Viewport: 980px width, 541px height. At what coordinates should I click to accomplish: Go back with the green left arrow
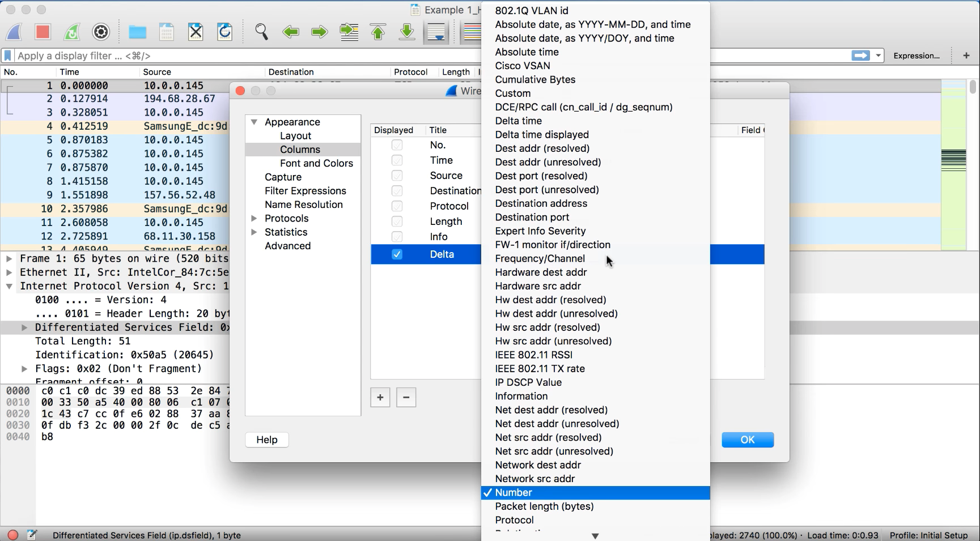291,32
